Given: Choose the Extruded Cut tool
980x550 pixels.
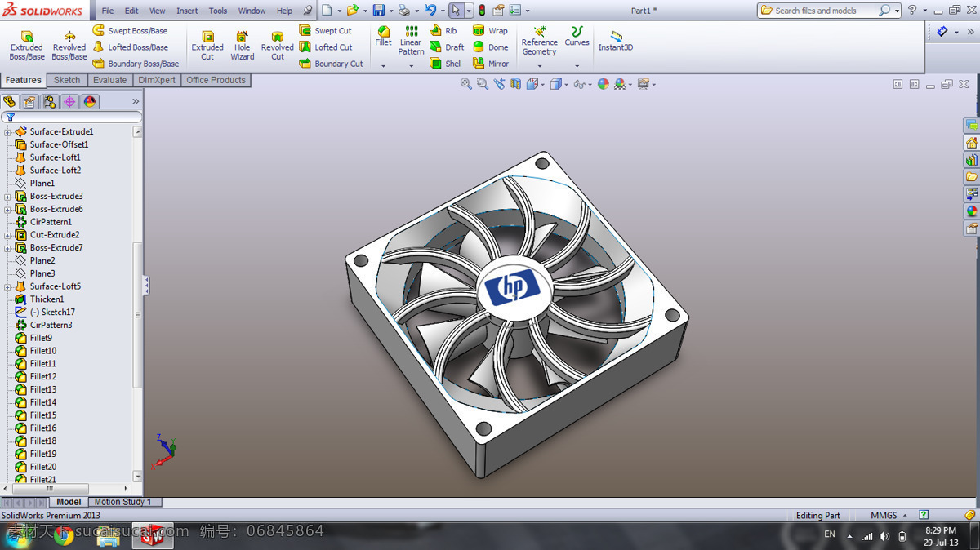Looking at the screenshot, I should coord(207,47).
